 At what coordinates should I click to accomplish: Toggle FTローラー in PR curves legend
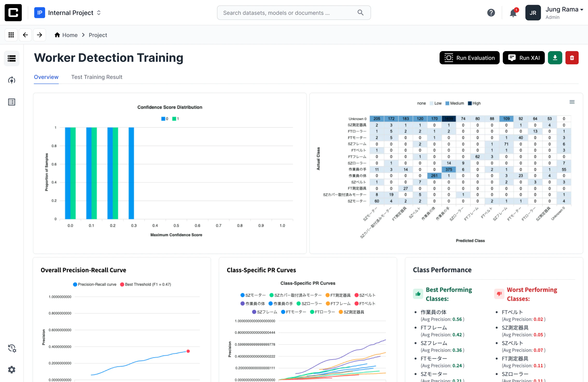point(323,312)
